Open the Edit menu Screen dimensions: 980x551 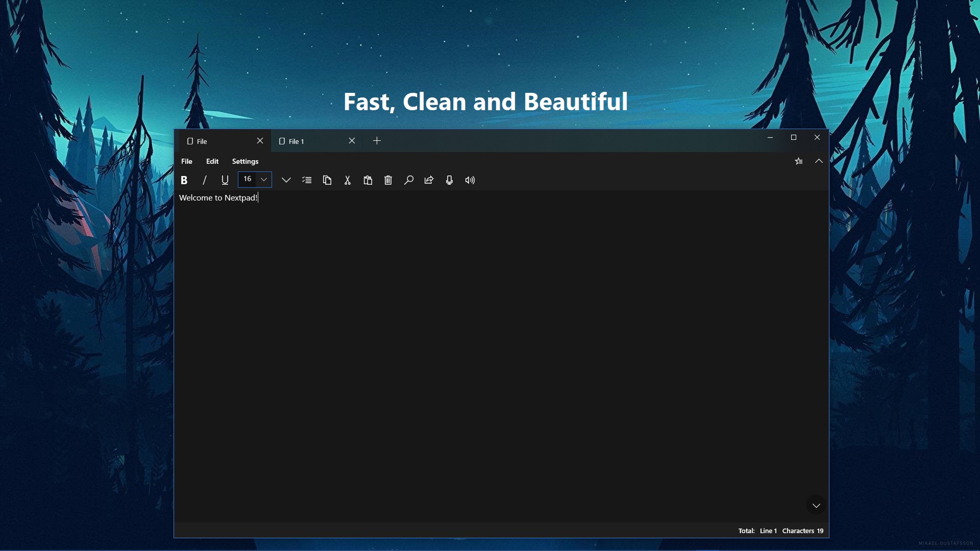click(x=212, y=161)
